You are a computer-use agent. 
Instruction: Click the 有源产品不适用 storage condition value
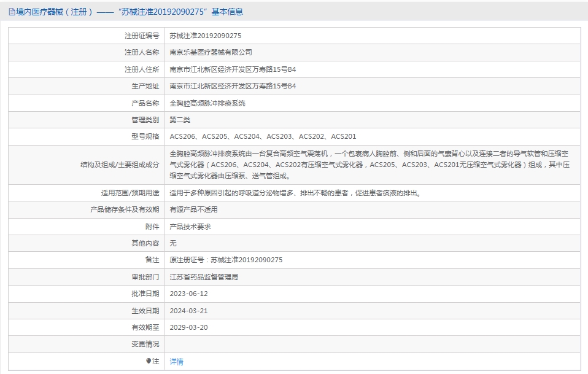coord(193,209)
